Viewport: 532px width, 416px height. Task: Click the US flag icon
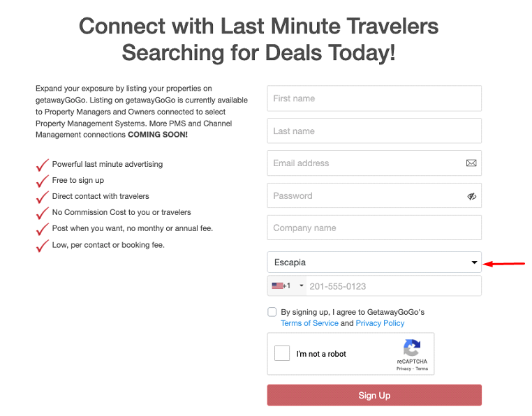277,286
